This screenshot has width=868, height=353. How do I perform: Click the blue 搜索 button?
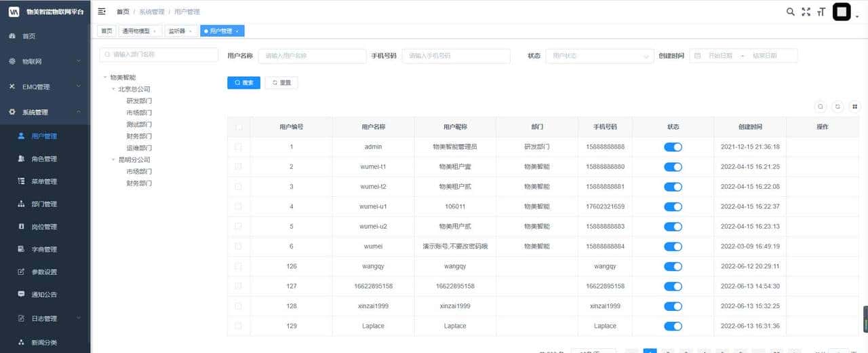(x=243, y=83)
